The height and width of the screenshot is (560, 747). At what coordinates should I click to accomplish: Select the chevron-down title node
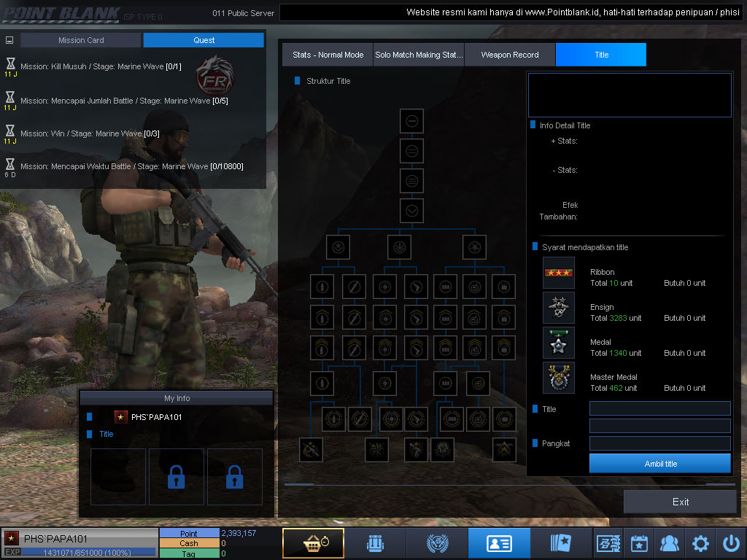pyautogui.click(x=412, y=211)
